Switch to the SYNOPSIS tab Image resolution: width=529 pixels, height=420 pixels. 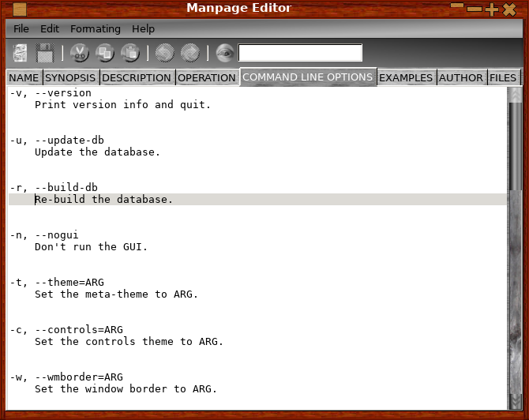70,77
